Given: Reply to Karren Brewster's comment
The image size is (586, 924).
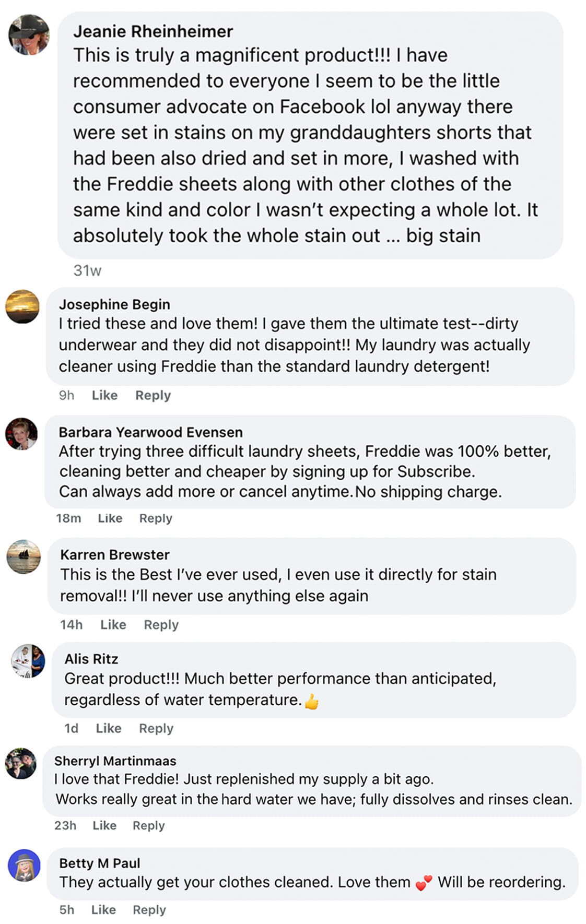Looking at the screenshot, I should [161, 624].
